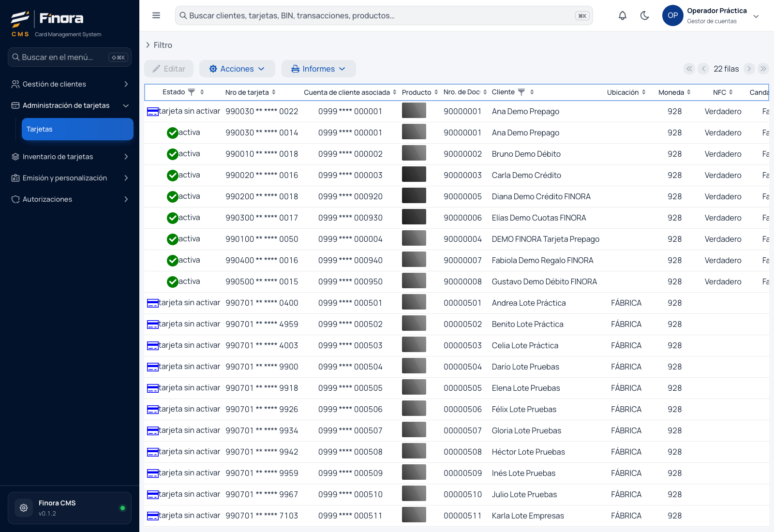Select card number 990701 ** **** 4959
Image resolution: width=774 pixels, height=532 pixels.
click(x=262, y=324)
